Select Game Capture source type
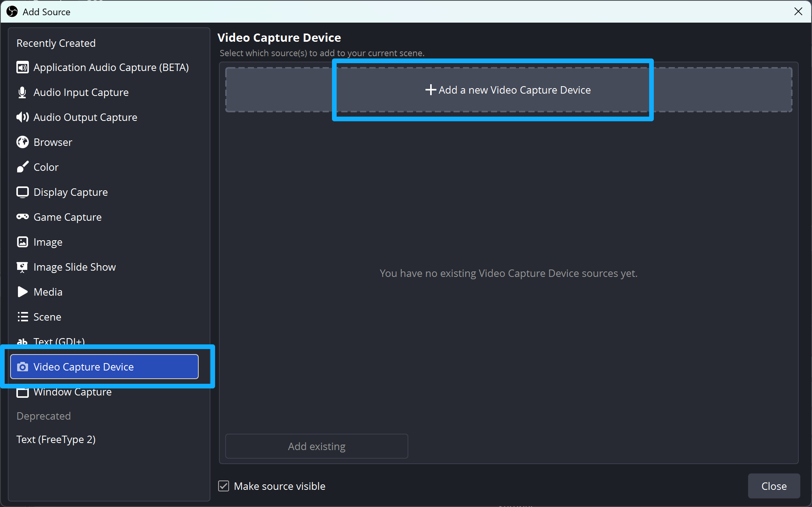812x507 pixels. tap(104, 217)
